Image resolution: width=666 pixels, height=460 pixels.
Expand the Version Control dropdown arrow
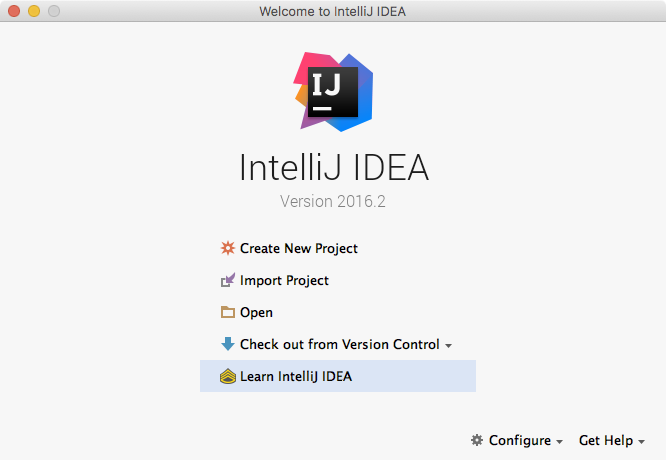pos(449,346)
